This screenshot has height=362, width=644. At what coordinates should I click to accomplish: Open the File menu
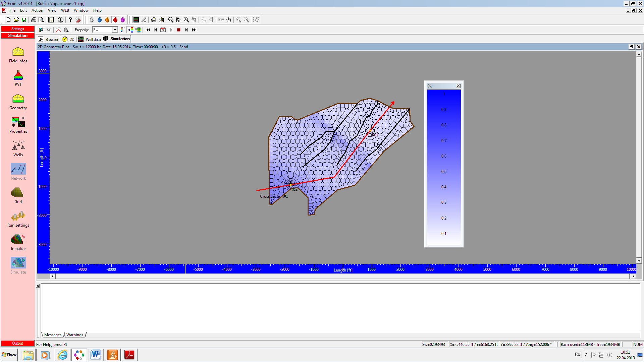pos(12,10)
